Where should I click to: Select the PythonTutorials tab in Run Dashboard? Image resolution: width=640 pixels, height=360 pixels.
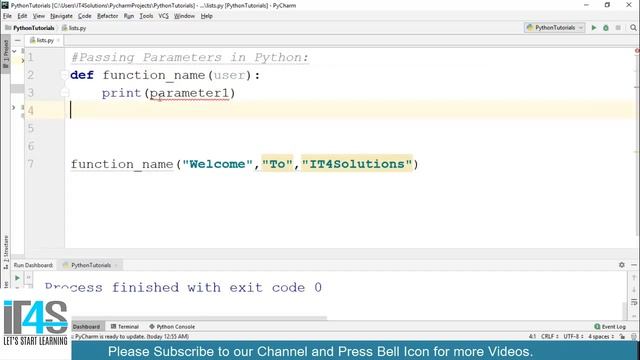coord(91,265)
